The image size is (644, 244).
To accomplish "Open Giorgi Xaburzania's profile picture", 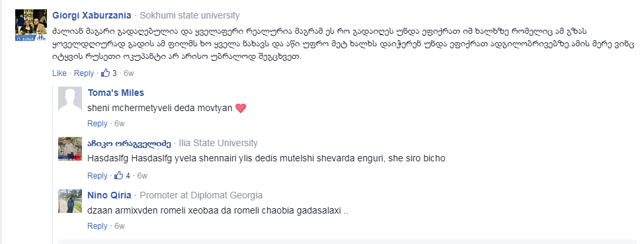I will [31, 25].
